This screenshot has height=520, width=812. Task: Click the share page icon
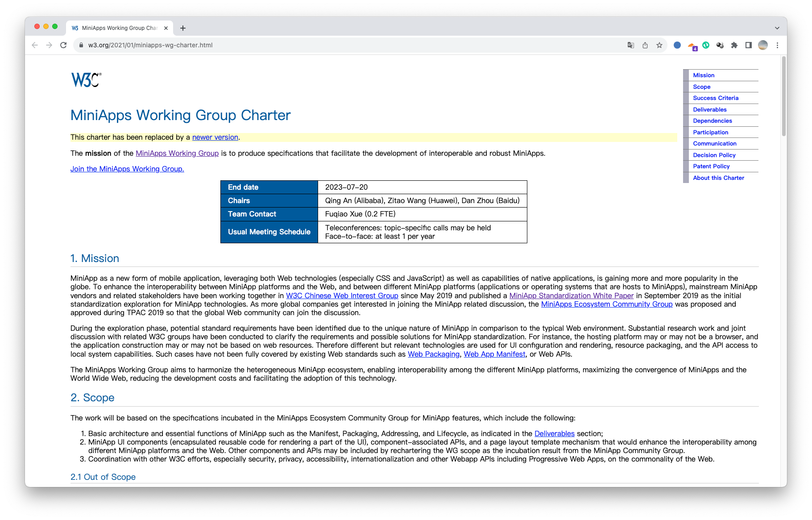click(x=645, y=45)
